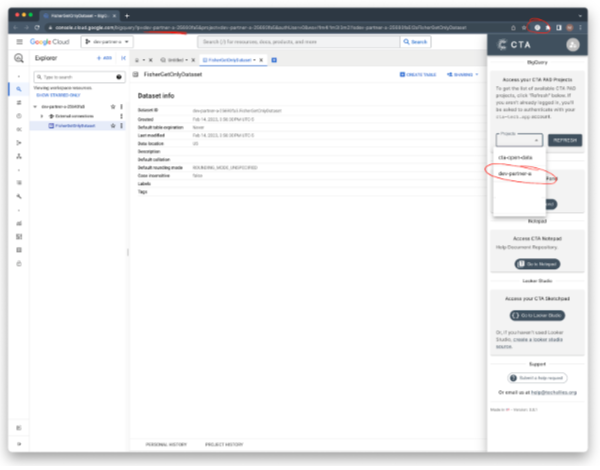This screenshot has height=470, width=600.
Task: Reload the page in Chrome
Action: (37, 28)
